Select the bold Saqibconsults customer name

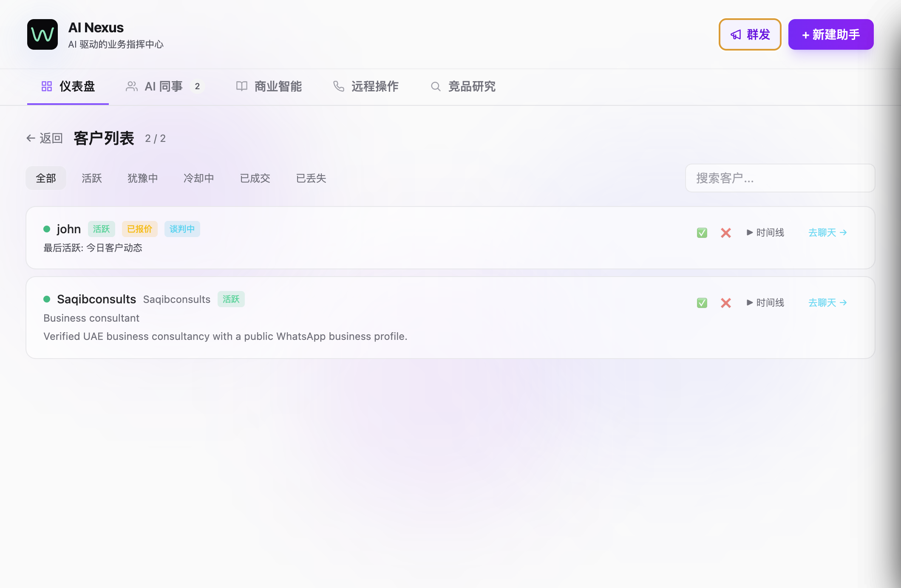(x=96, y=299)
